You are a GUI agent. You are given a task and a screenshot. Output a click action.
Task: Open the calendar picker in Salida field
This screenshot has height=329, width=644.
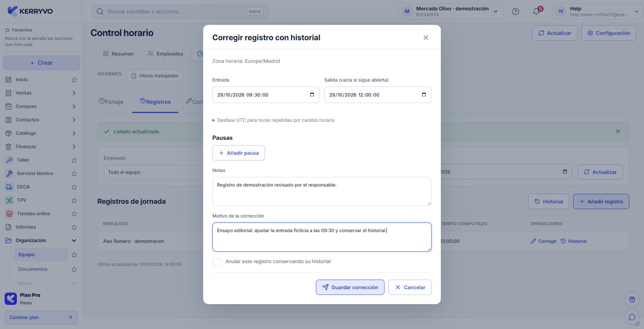click(x=424, y=95)
